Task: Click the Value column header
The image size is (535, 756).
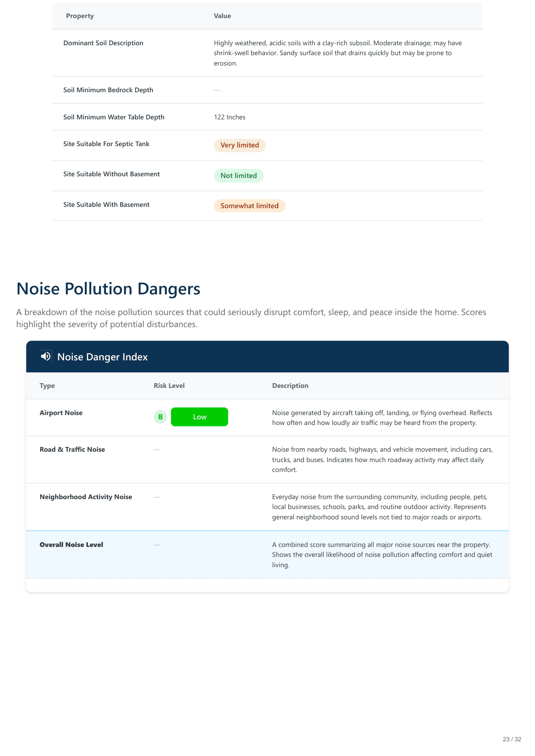Action: 222,16
